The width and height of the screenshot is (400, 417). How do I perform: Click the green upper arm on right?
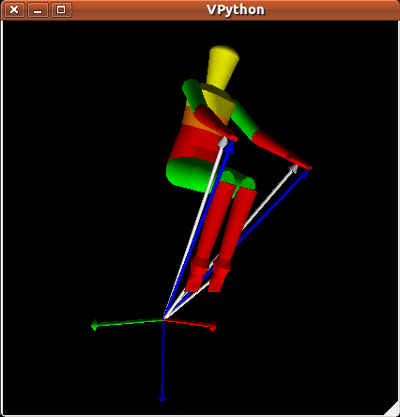244,119
